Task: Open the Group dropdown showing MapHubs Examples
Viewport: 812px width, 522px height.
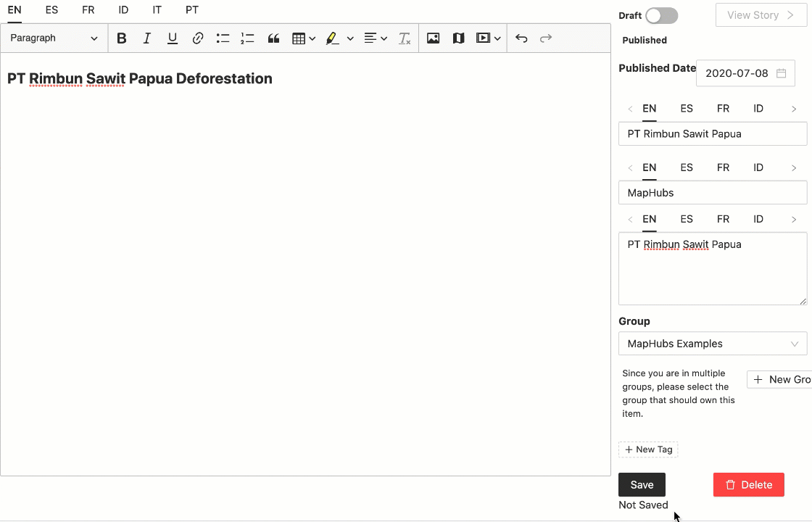Action: (x=713, y=344)
